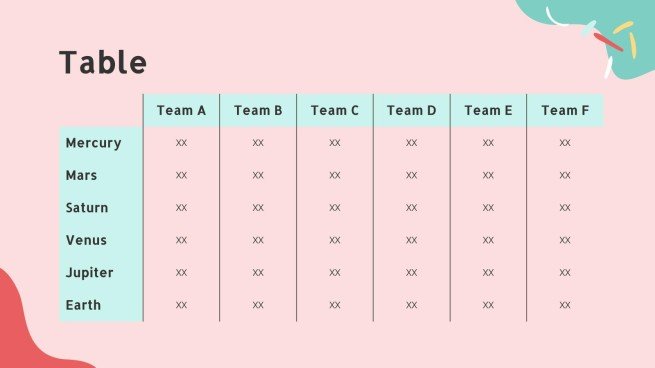
Task: Select the Team F column header
Action: coord(565,111)
